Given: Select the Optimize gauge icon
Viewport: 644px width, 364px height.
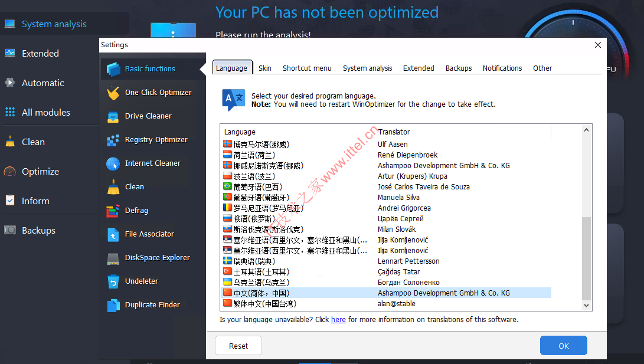Looking at the screenshot, I should pos(10,171).
